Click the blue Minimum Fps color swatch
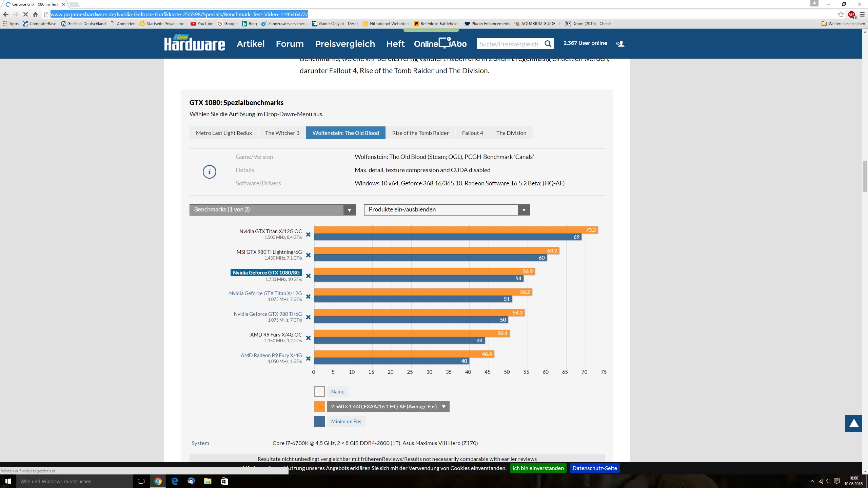Image resolution: width=868 pixels, height=488 pixels. pos(319,422)
